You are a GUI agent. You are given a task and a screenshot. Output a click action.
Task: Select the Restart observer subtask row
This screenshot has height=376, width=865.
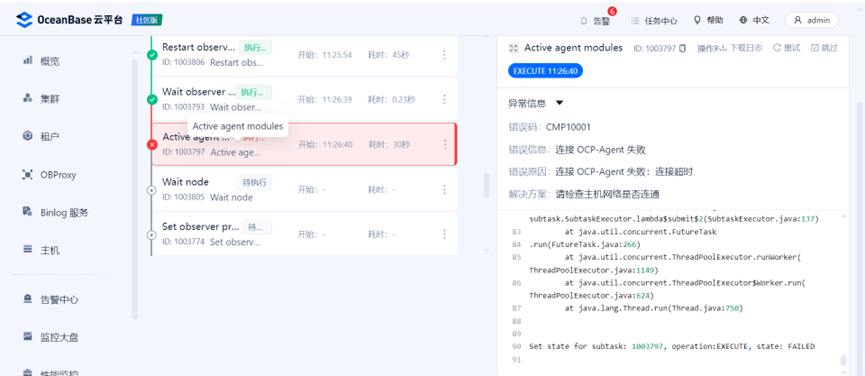pos(305,55)
